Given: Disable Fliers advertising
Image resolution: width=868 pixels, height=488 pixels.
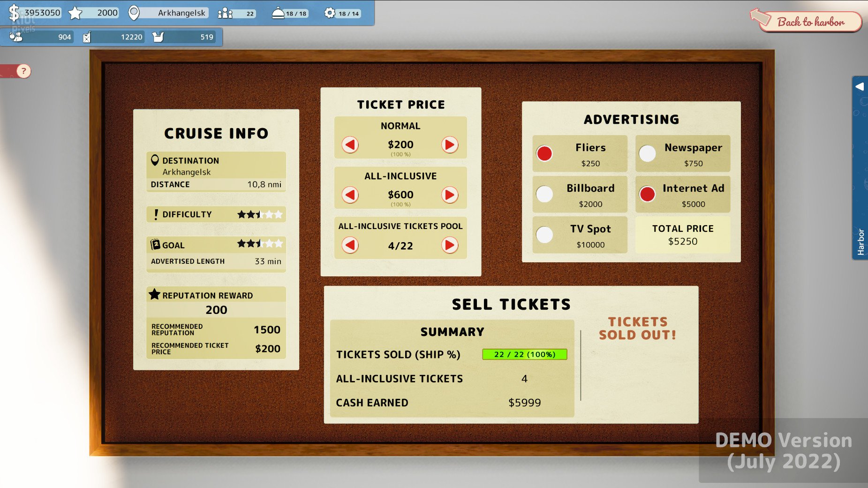Looking at the screenshot, I should coord(544,153).
